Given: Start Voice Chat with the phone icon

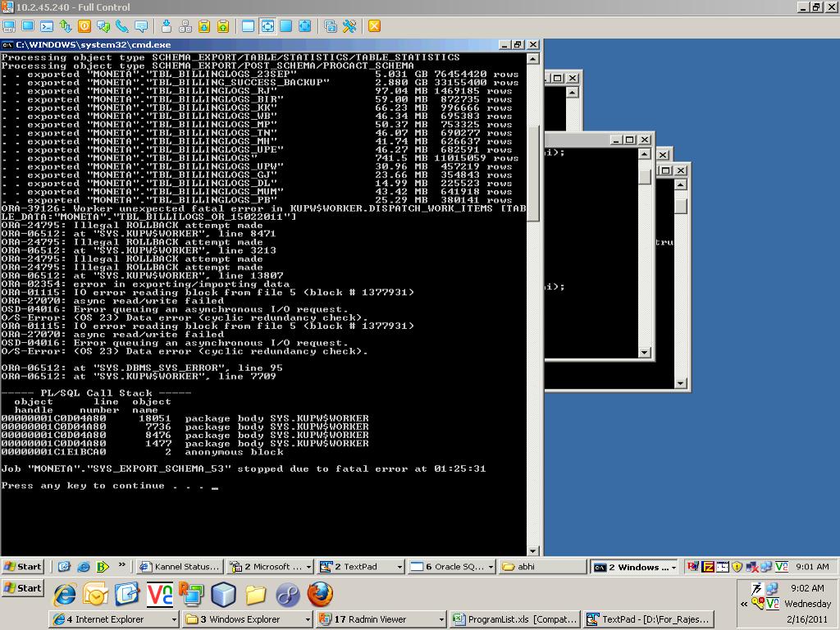Looking at the screenshot, I should (121, 26).
